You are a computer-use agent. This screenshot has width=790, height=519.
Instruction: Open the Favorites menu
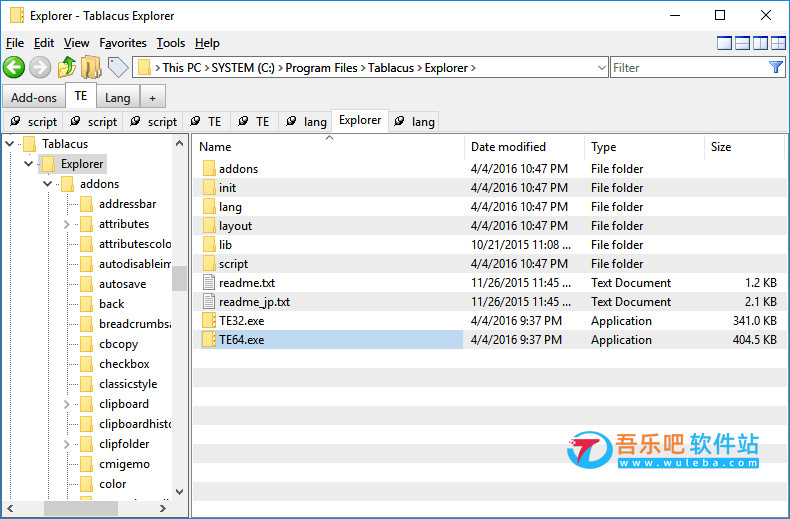[x=122, y=43]
